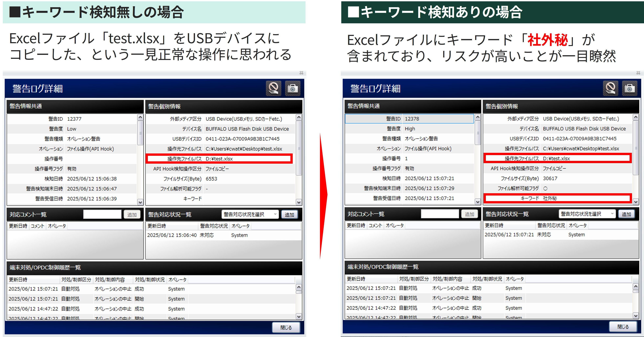Screen dimensions: 644x337
Task: Select the 警告種類 オペレーション警告 row in the left window
Action: pyautogui.click(x=72, y=139)
